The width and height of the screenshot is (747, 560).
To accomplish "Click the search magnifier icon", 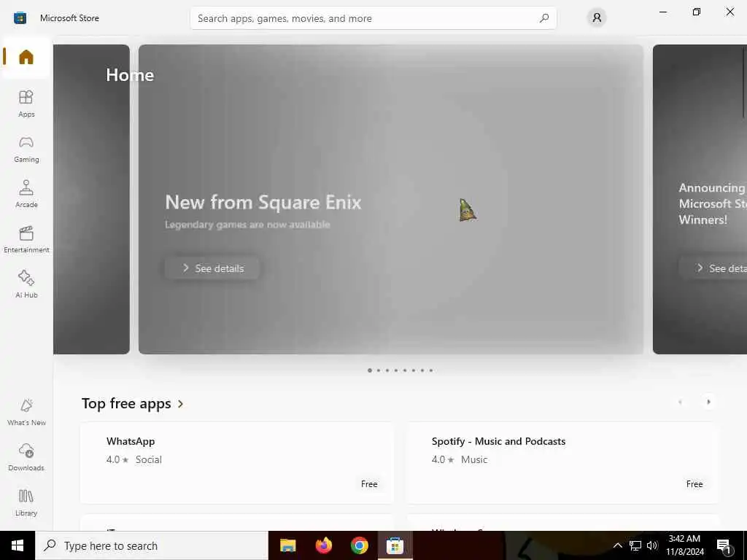I will tap(544, 18).
